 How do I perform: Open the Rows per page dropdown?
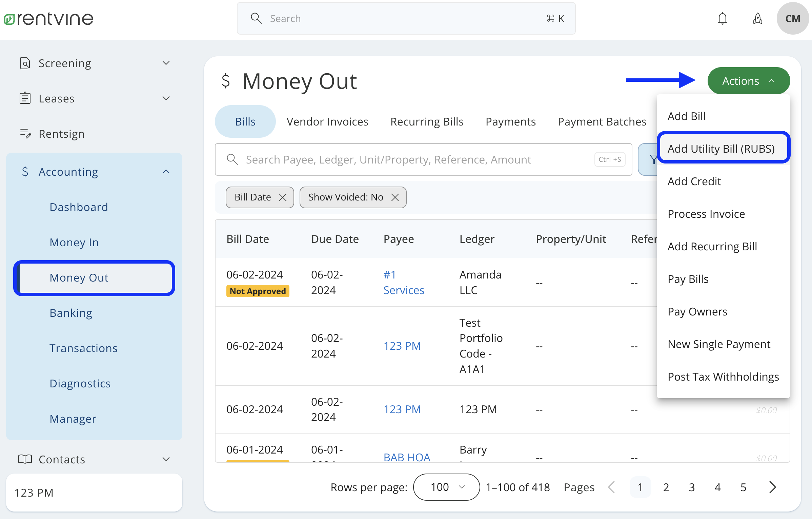(446, 487)
